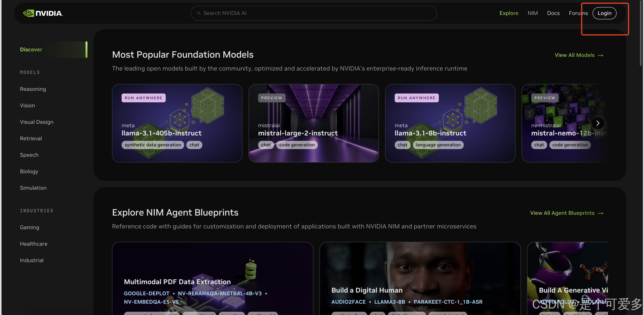This screenshot has width=644, height=315.
Task: Click arrow beside View All Agent Blueprints
Action: [x=600, y=213]
